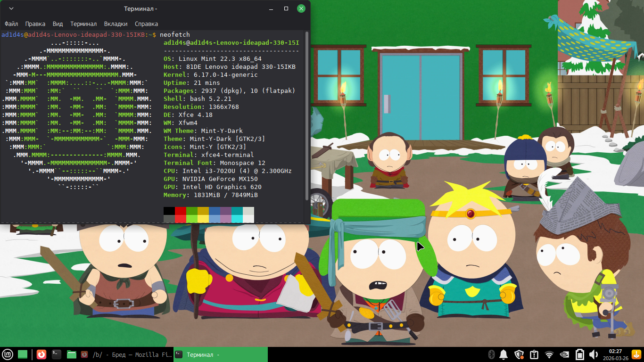The width and height of the screenshot is (644, 362).
Task: Open the Вид menu
Action: point(58,24)
